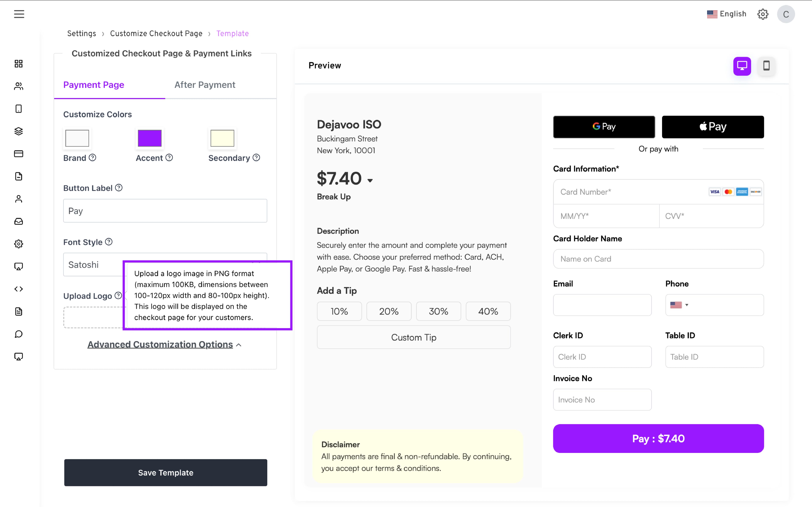The height and width of the screenshot is (507, 812).
Task: Click the dashboard grid icon in sidebar
Action: 19,64
